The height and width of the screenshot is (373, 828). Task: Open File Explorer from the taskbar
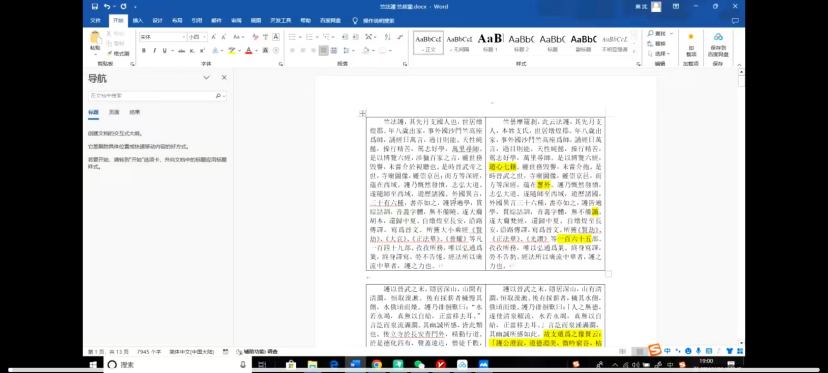[x=312, y=365]
